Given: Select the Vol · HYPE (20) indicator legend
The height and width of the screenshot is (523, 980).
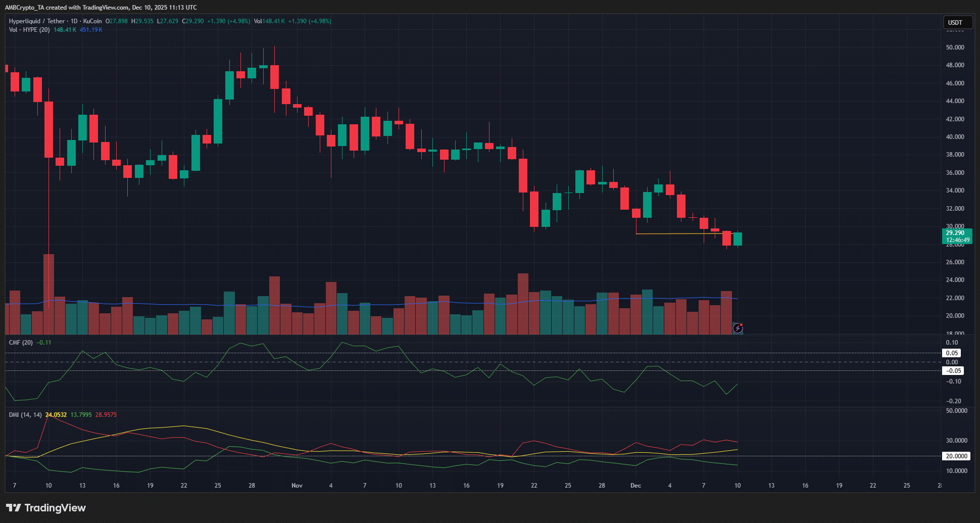Looking at the screenshot, I should click(x=28, y=30).
